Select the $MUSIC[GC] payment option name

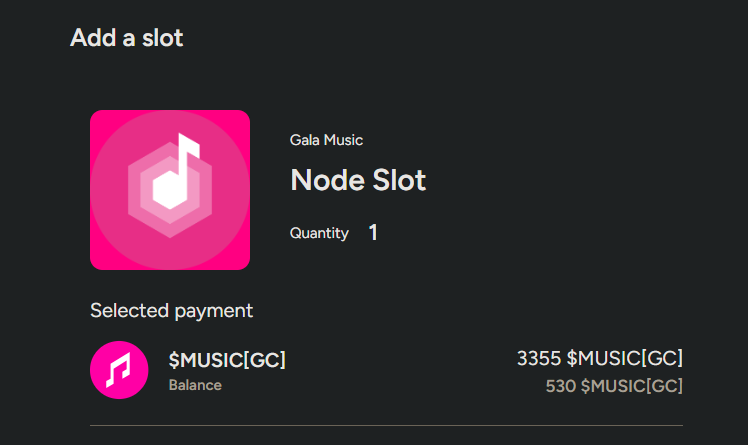tap(227, 360)
